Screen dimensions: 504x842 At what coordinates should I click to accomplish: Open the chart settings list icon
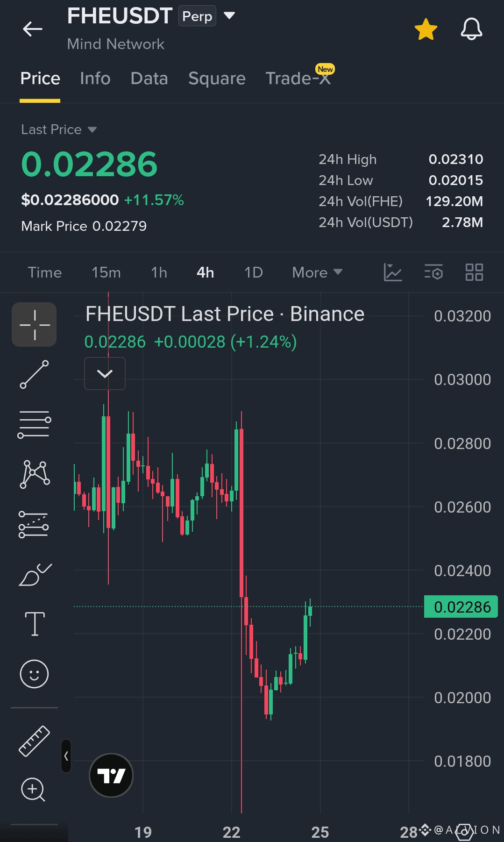[x=433, y=272]
